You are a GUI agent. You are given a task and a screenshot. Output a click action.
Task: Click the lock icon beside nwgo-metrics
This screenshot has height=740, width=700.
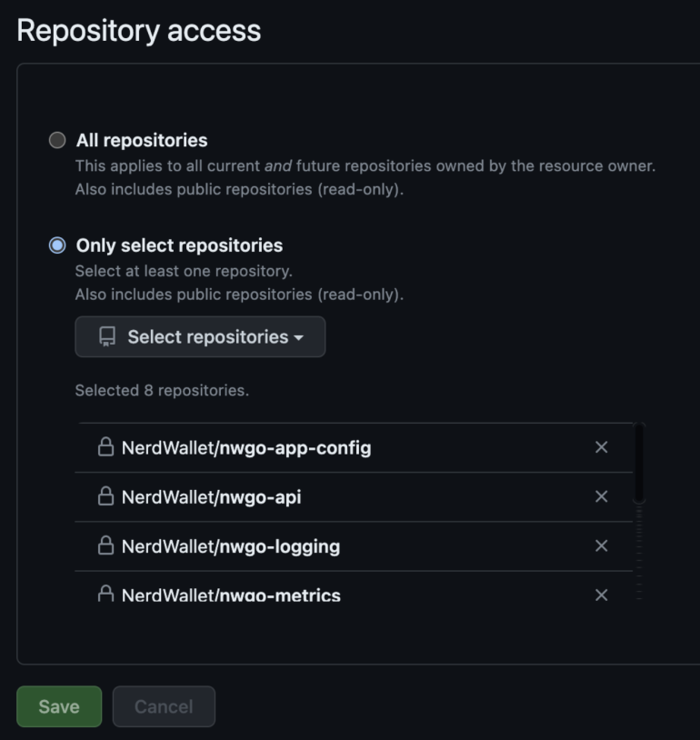pos(105,595)
